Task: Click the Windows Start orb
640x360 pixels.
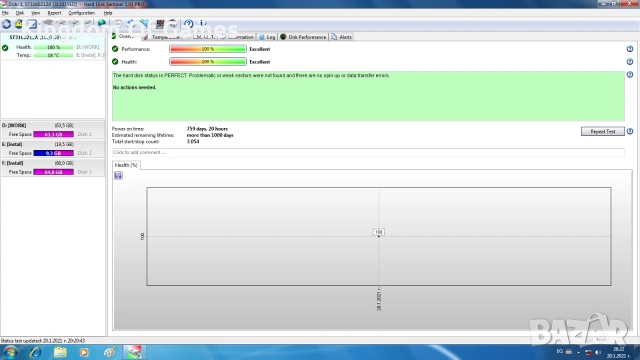Action: (10, 352)
